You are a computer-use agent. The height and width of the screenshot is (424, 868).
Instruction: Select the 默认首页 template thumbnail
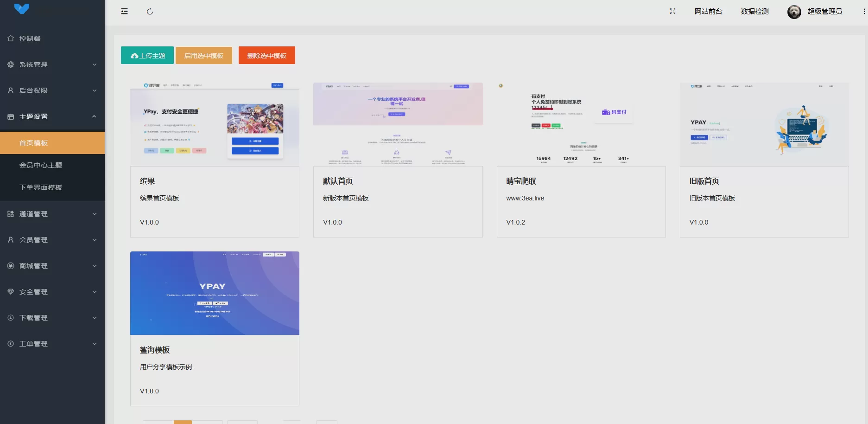[x=398, y=124]
